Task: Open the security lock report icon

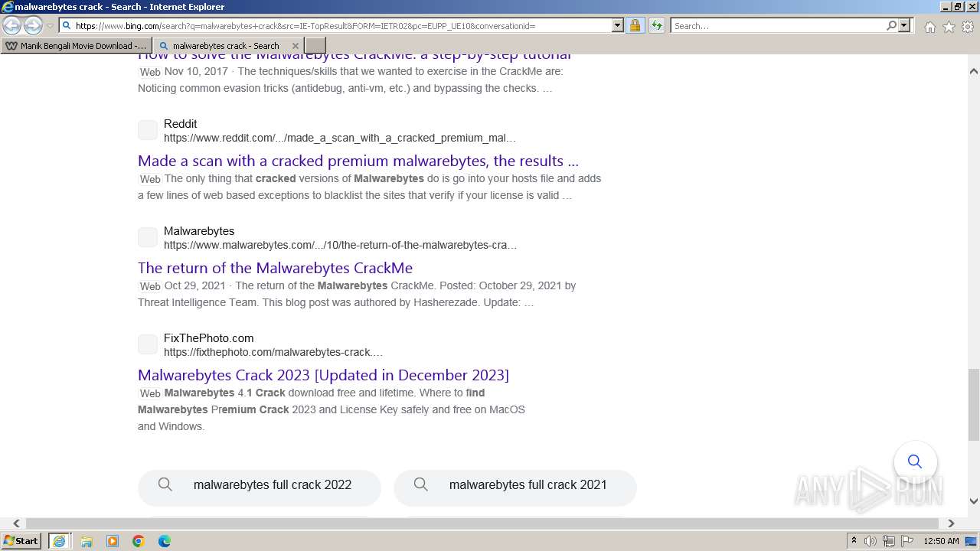Action: [x=635, y=25]
